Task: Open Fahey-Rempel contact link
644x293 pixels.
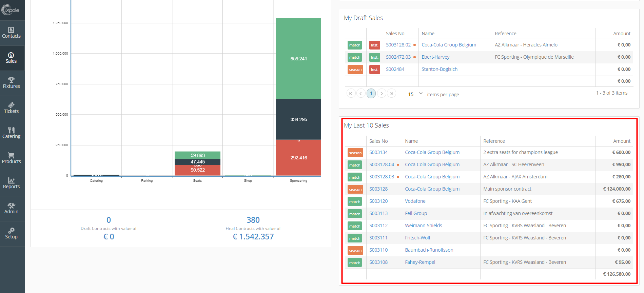Action: (x=420, y=262)
